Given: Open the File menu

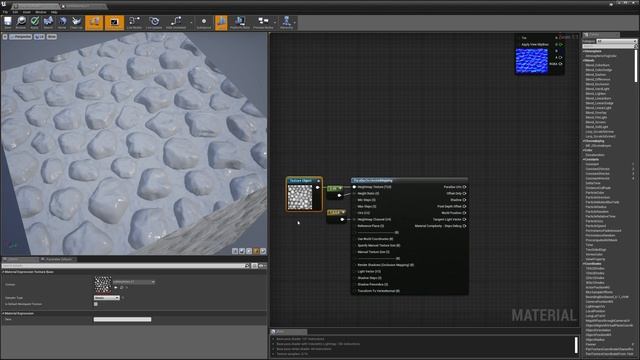Looking at the screenshot, I should [5, 12].
